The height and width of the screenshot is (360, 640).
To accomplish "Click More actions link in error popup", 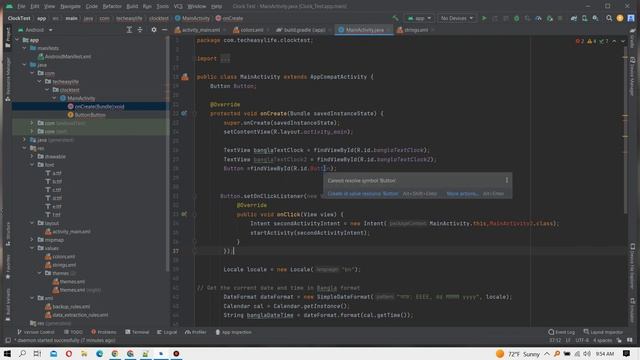I will click(462, 194).
